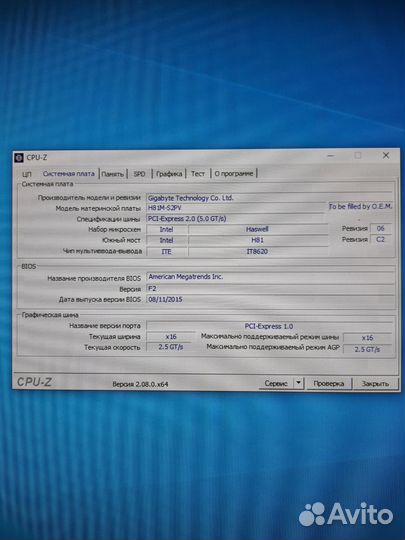Image resolution: width=405 pixels, height=540 pixels.
Task: Click the H81M-S2PV motherboard model field
Action: [x=236, y=208]
